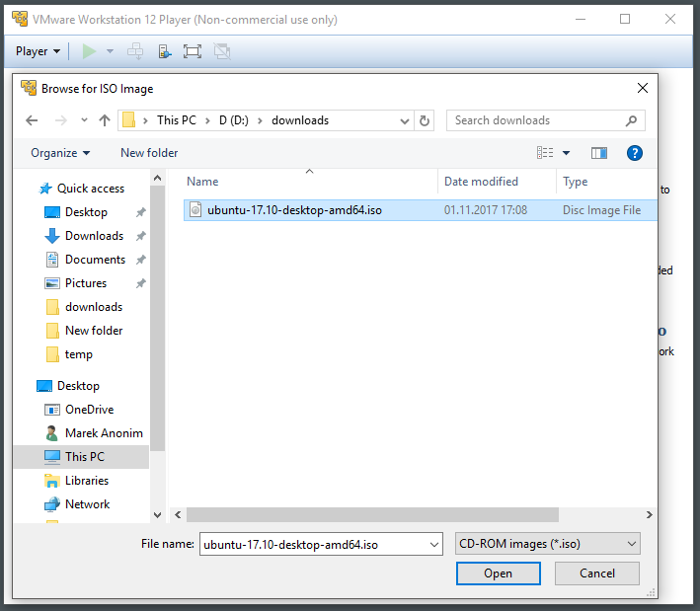This screenshot has height=611, width=700.
Task: Select This PC in navigation pane
Action: click(x=84, y=457)
